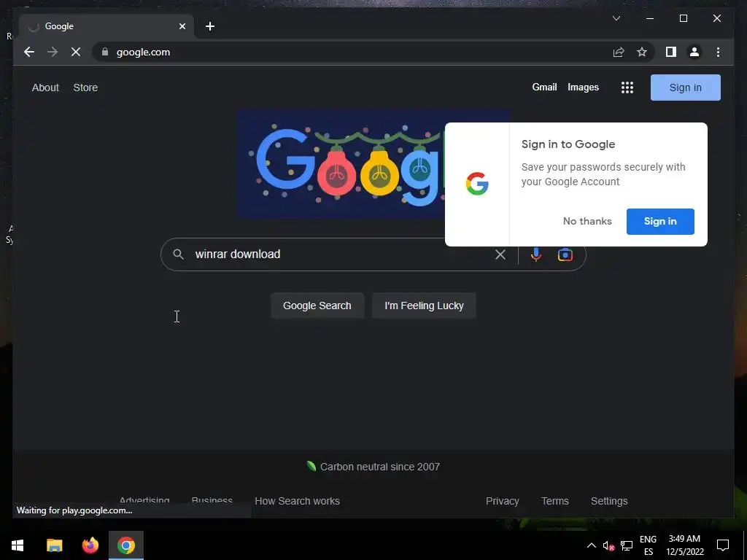Show hidden system tray icons
This screenshot has height=560, width=747.
(591, 545)
